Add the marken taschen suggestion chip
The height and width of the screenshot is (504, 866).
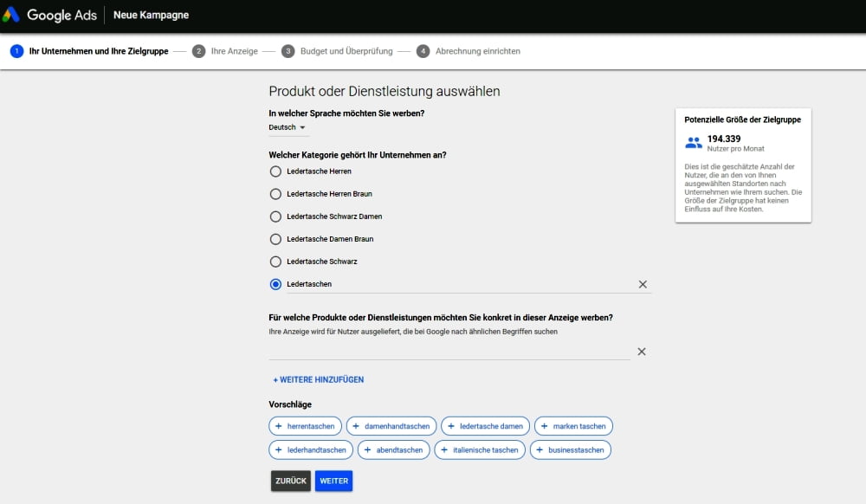[x=573, y=426]
